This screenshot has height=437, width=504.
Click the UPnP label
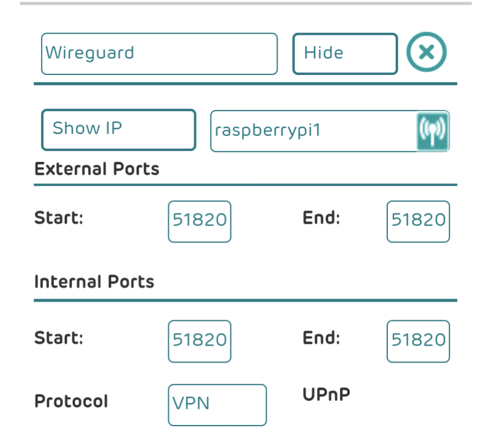326,395
